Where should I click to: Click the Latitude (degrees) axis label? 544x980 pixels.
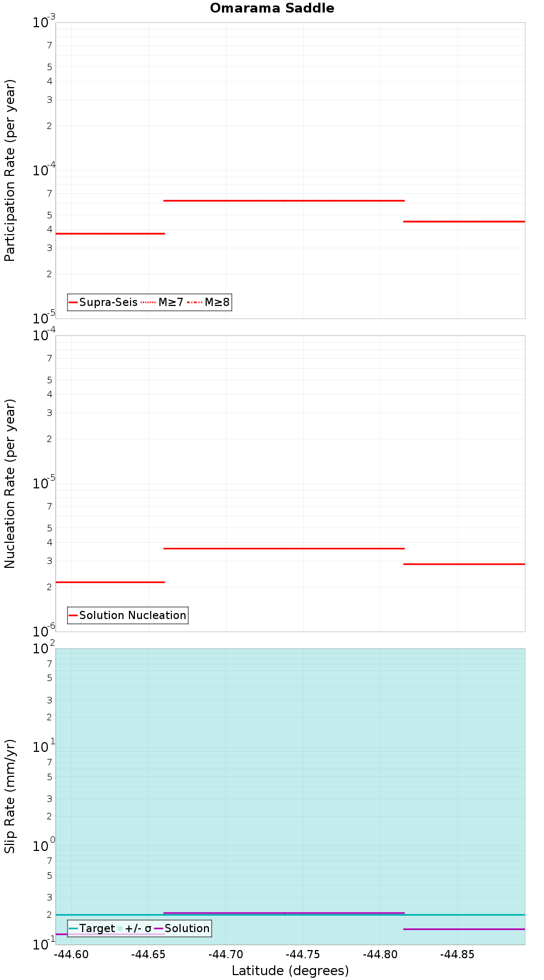290,970
